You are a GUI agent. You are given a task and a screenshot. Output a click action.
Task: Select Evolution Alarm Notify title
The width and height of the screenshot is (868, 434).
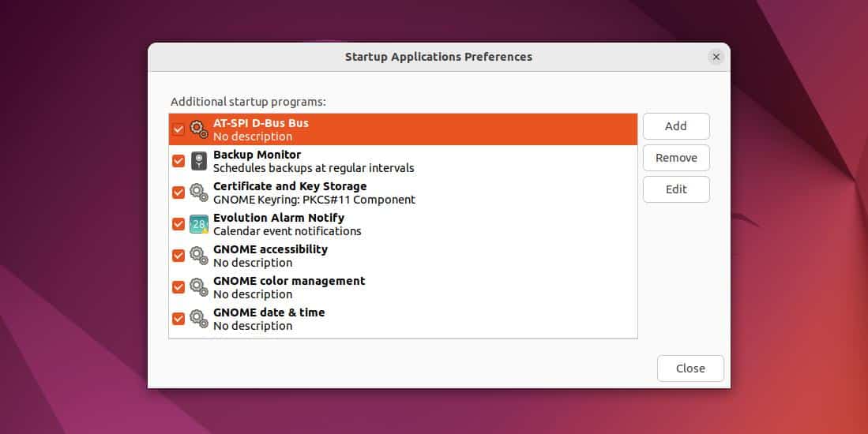pos(279,218)
